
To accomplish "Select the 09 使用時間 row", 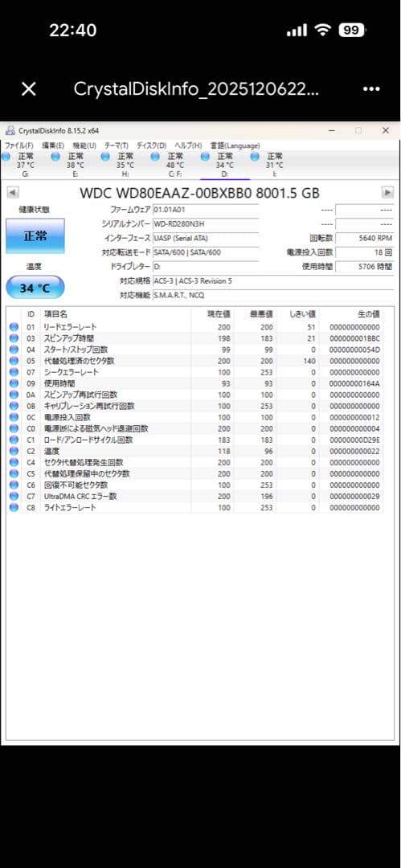I will [195, 383].
